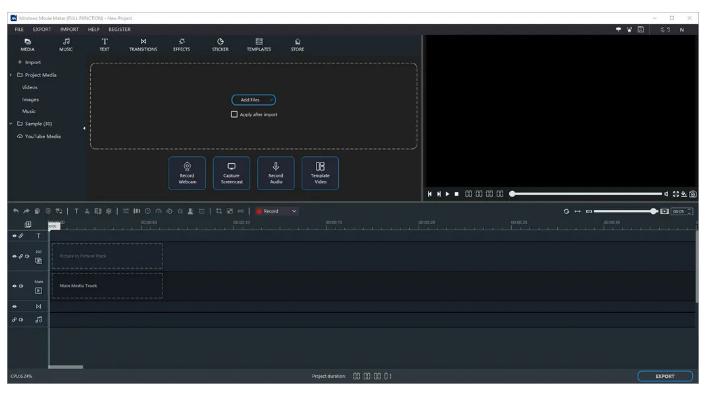Open the preview in full screen
The image size is (707, 397).
[675, 194]
